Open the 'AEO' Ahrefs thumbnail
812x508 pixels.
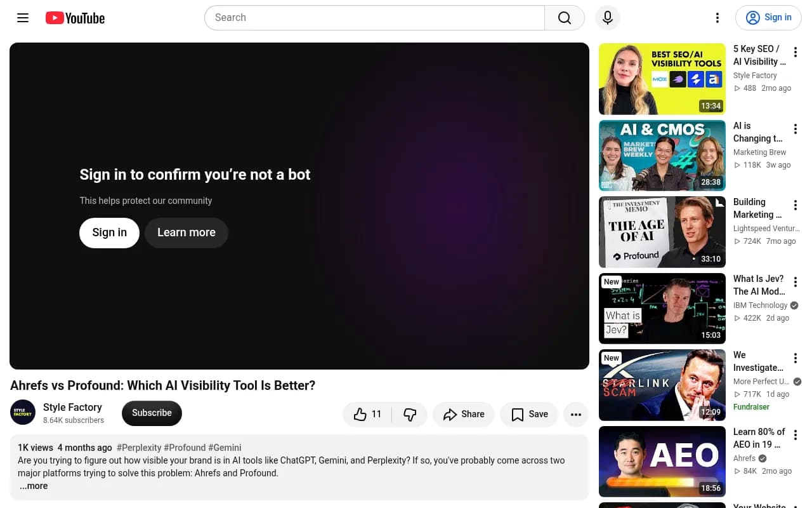tap(662, 462)
